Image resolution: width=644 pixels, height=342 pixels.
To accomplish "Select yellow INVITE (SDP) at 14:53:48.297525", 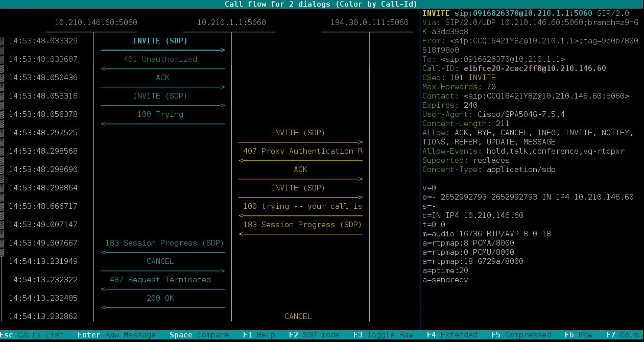I will click(298, 133).
